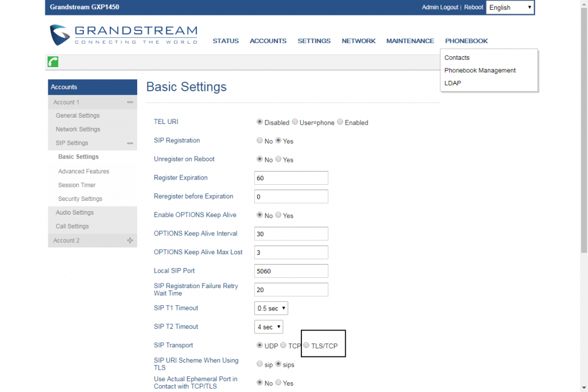
Task: Click the green phone handset icon
Action: [53, 62]
